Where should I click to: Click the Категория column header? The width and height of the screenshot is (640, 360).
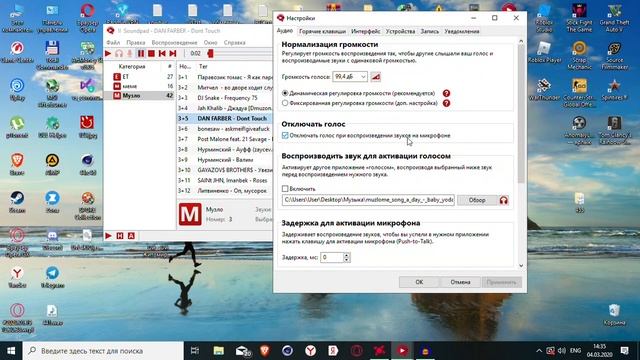click(132, 66)
